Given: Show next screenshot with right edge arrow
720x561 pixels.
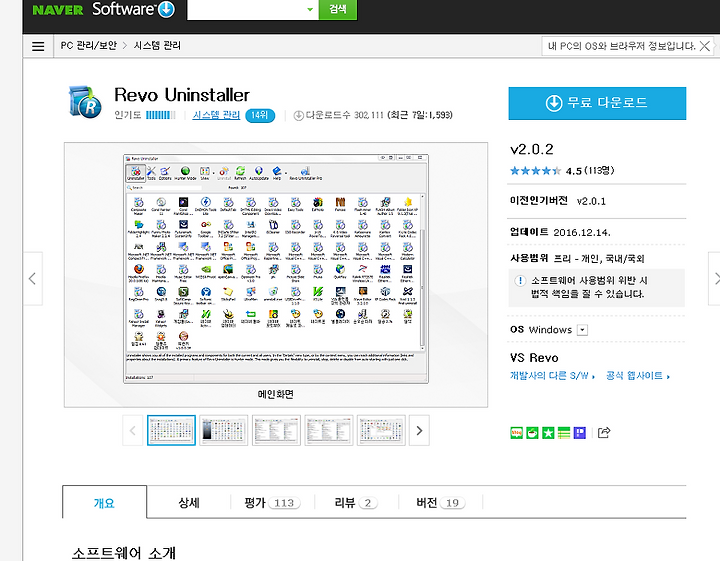Looking at the screenshot, I should coord(715,278).
